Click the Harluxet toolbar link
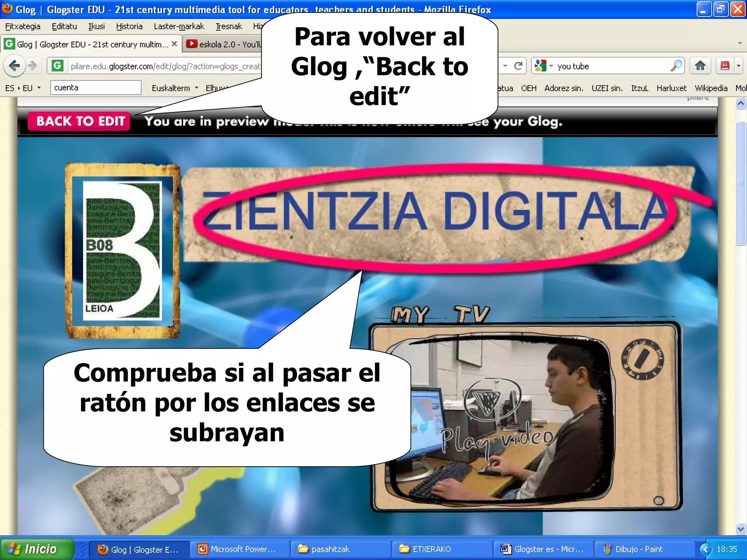This screenshot has width=747, height=560. (x=671, y=88)
